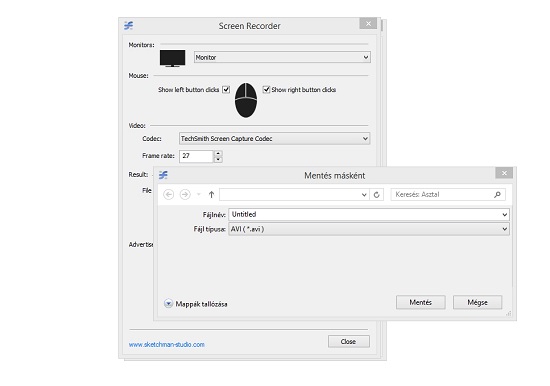The width and height of the screenshot is (550, 386).
Task: Refresh the save dialog folder view
Action: coord(376,195)
